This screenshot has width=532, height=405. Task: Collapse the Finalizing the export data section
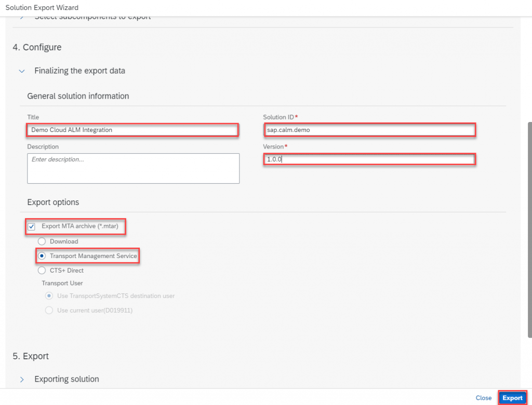pos(22,71)
